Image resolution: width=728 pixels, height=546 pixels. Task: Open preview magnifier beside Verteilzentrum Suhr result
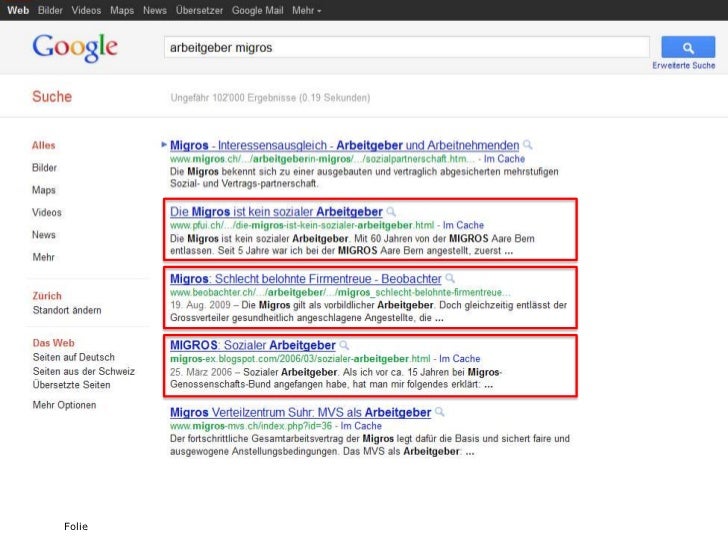pyautogui.click(x=440, y=412)
